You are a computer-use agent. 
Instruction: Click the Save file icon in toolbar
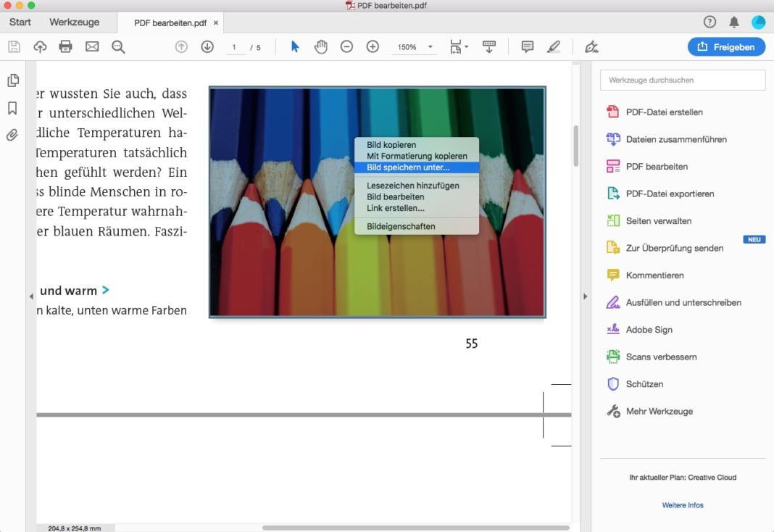point(14,47)
